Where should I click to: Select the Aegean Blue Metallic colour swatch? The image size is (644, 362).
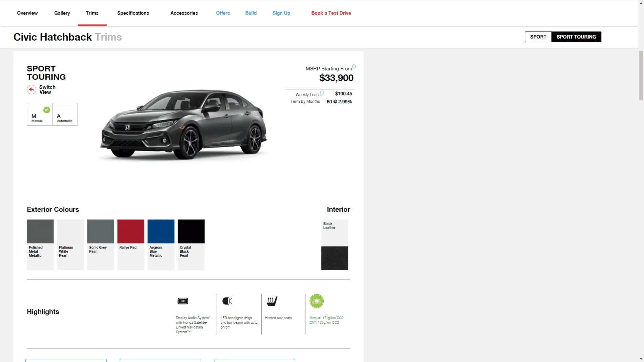pyautogui.click(x=161, y=231)
